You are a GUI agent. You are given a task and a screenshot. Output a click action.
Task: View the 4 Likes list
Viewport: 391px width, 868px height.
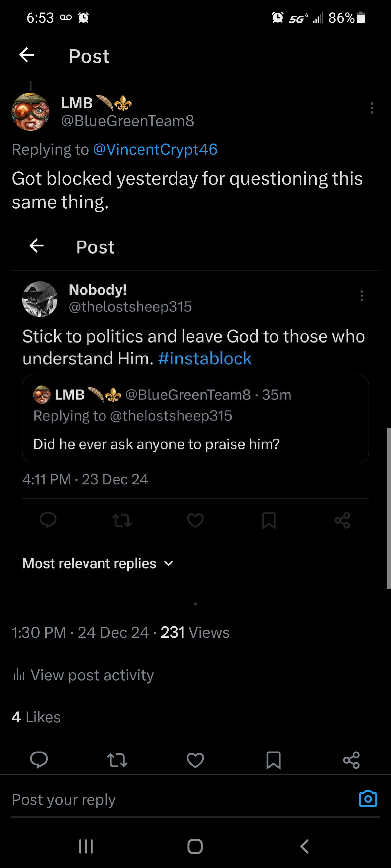36,717
